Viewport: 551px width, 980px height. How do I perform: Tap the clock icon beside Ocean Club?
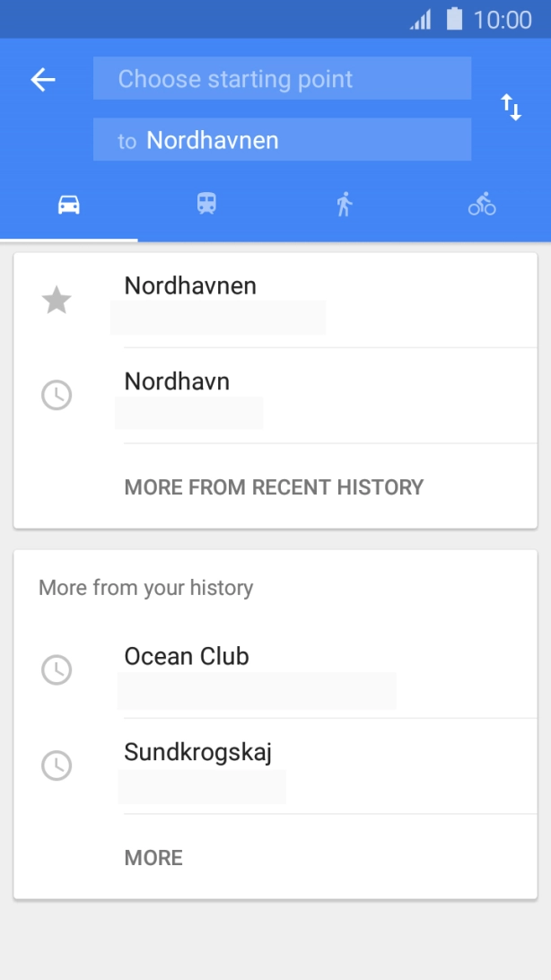click(x=57, y=669)
